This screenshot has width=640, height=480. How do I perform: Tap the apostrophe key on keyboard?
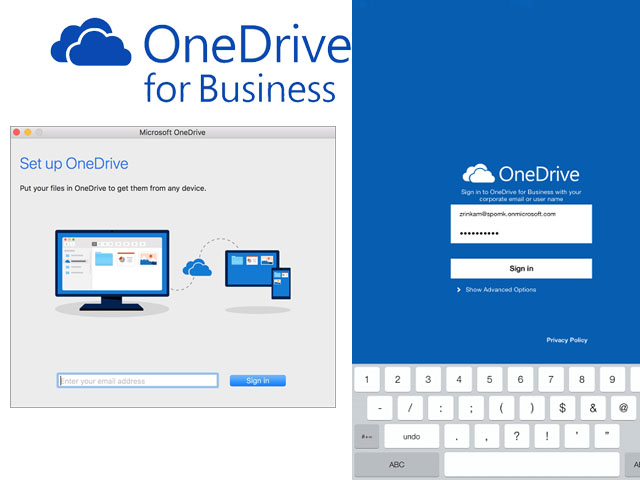tap(577, 436)
